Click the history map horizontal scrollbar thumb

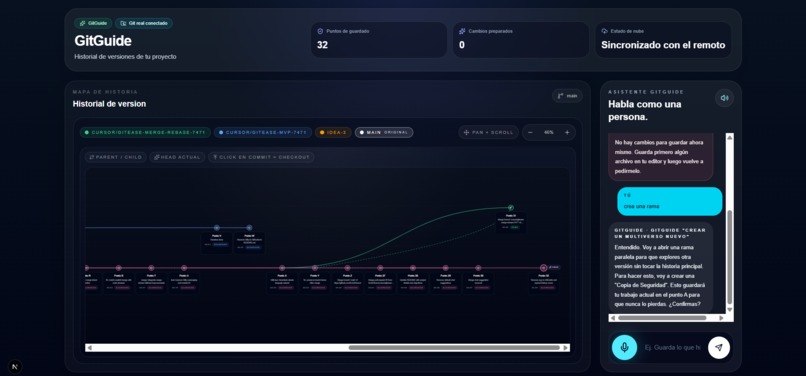click(x=454, y=348)
